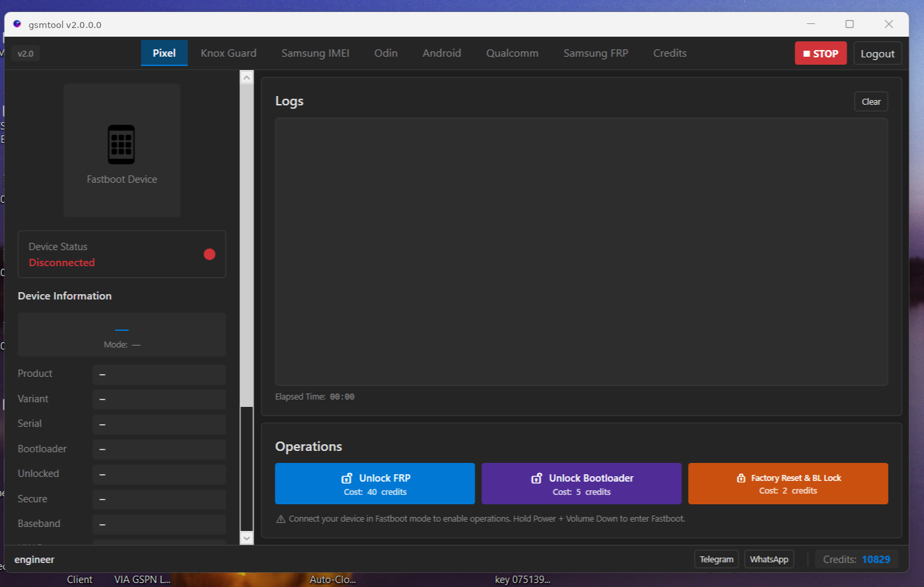The height and width of the screenshot is (587, 924).
Task: Click the Baseband value field
Action: tap(159, 524)
